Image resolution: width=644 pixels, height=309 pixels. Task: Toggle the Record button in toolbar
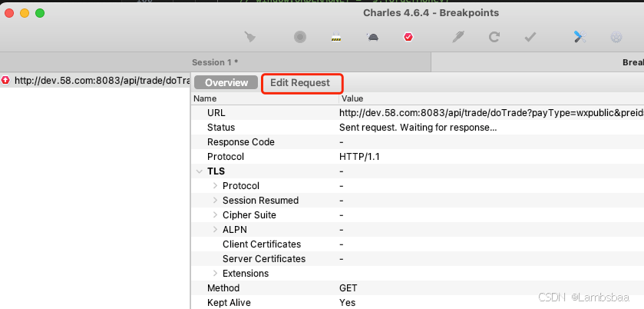[300, 38]
